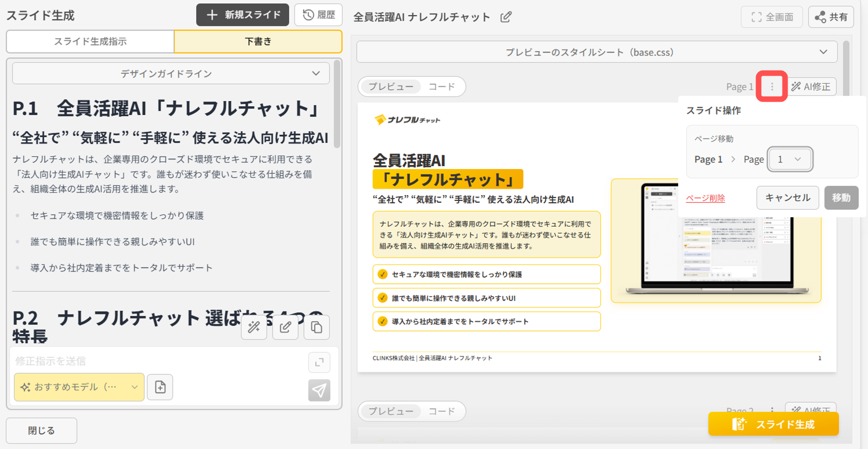Switch Page 2 to コード view
Image resolution: width=868 pixels, height=449 pixels.
442,411
